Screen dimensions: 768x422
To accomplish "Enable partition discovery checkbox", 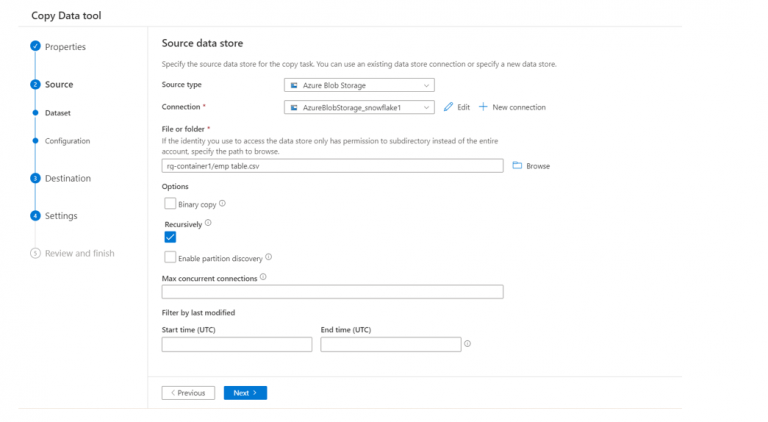I will [x=170, y=257].
